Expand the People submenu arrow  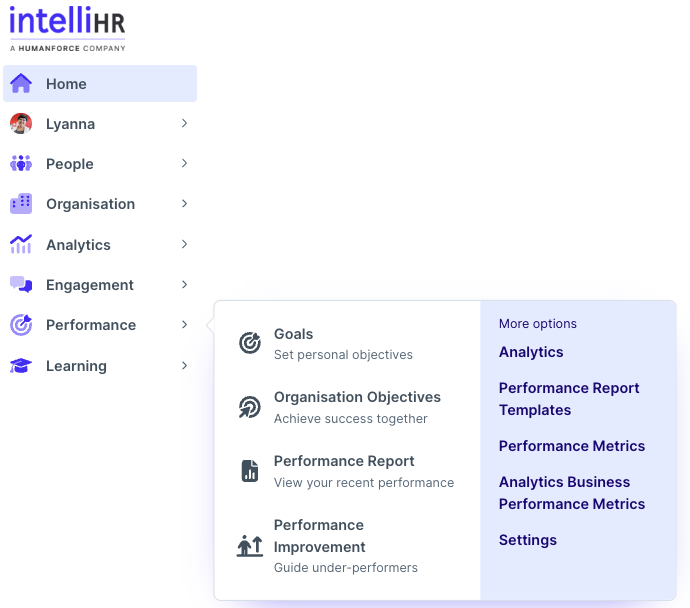click(x=184, y=164)
